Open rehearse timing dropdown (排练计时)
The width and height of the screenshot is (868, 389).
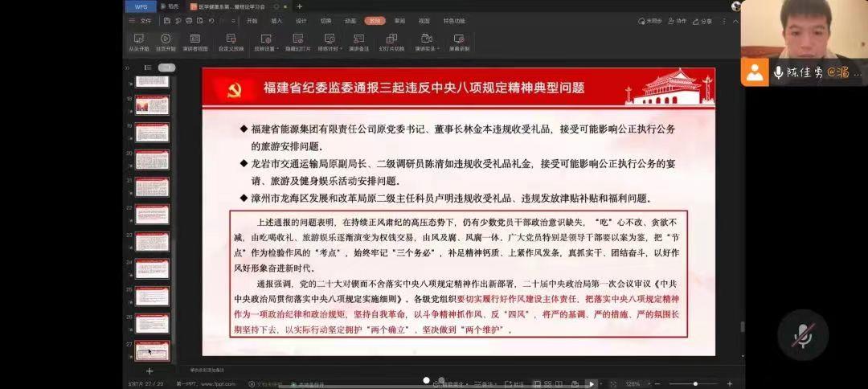(330, 42)
